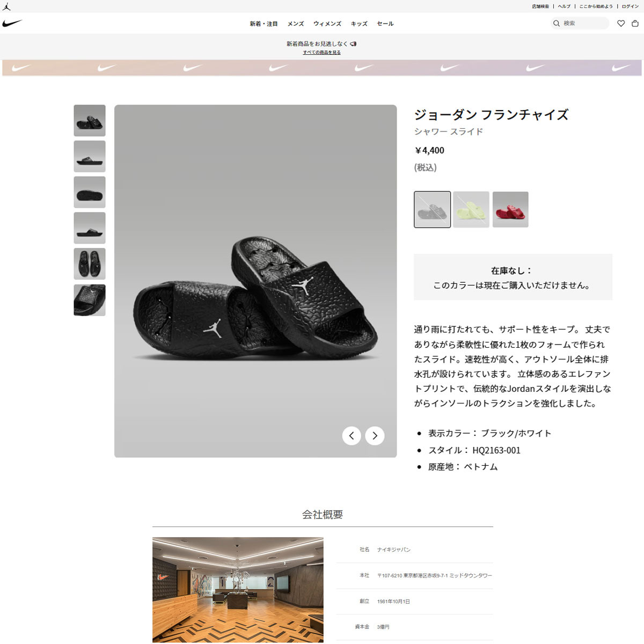Click the Nike Japan office lobby photo
The width and height of the screenshot is (644, 644).
238,590
